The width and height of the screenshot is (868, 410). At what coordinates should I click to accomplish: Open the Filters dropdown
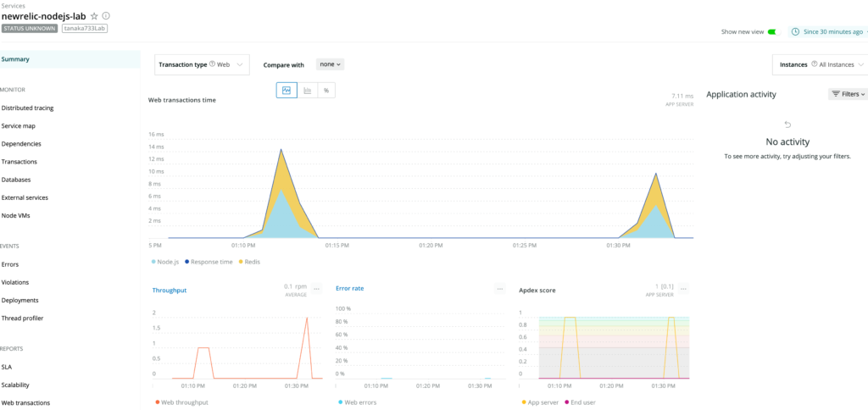848,94
